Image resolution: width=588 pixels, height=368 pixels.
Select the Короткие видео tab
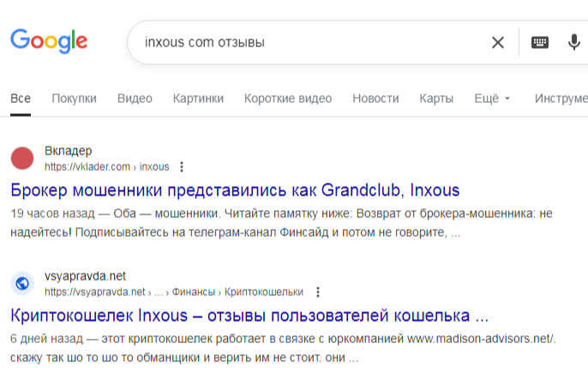point(288,99)
